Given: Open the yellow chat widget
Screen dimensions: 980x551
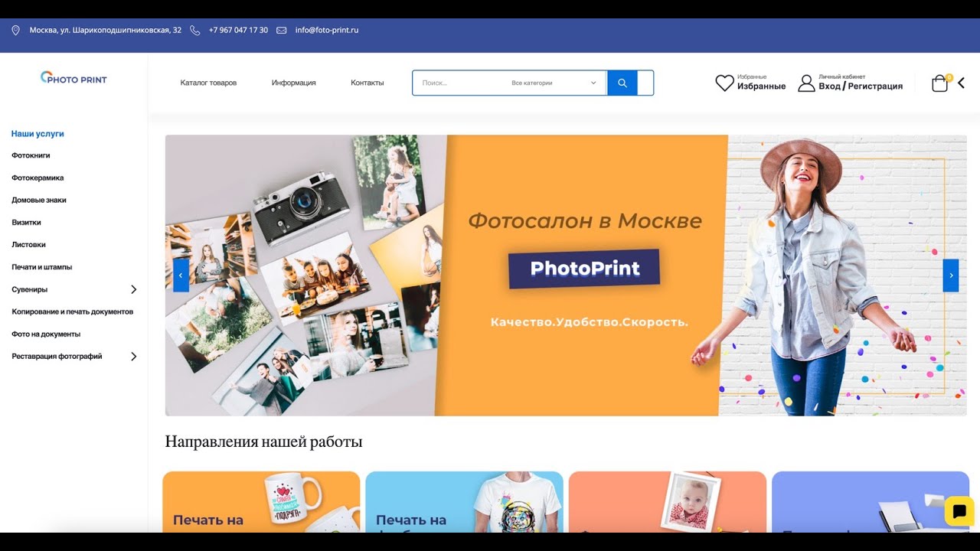Looking at the screenshot, I should tap(959, 511).
